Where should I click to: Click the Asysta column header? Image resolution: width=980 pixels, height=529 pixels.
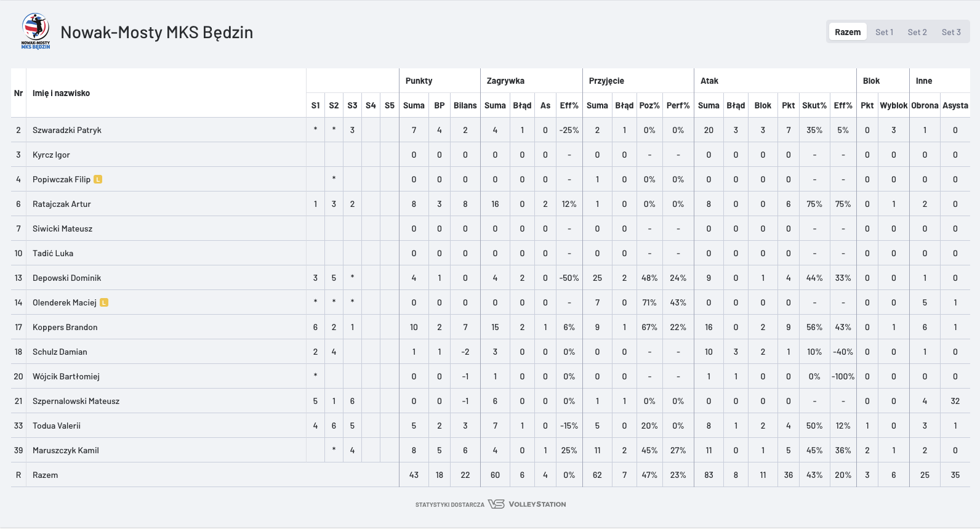pyautogui.click(x=955, y=105)
